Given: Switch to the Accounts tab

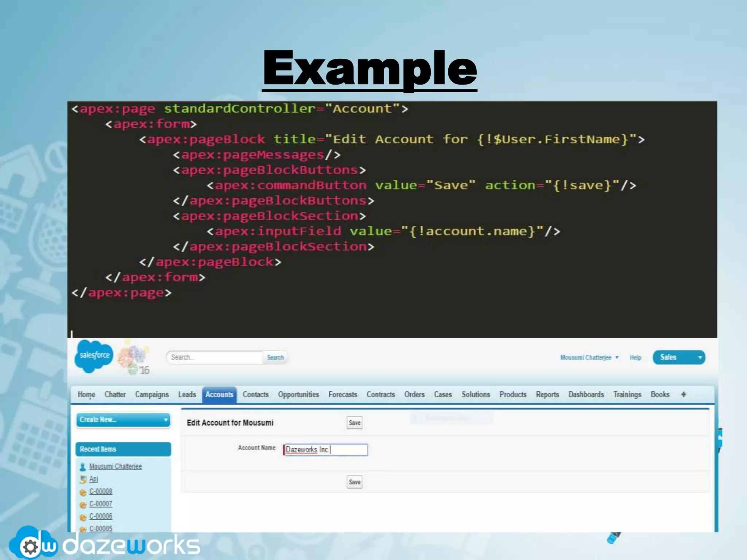Looking at the screenshot, I should [x=219, y=394].
